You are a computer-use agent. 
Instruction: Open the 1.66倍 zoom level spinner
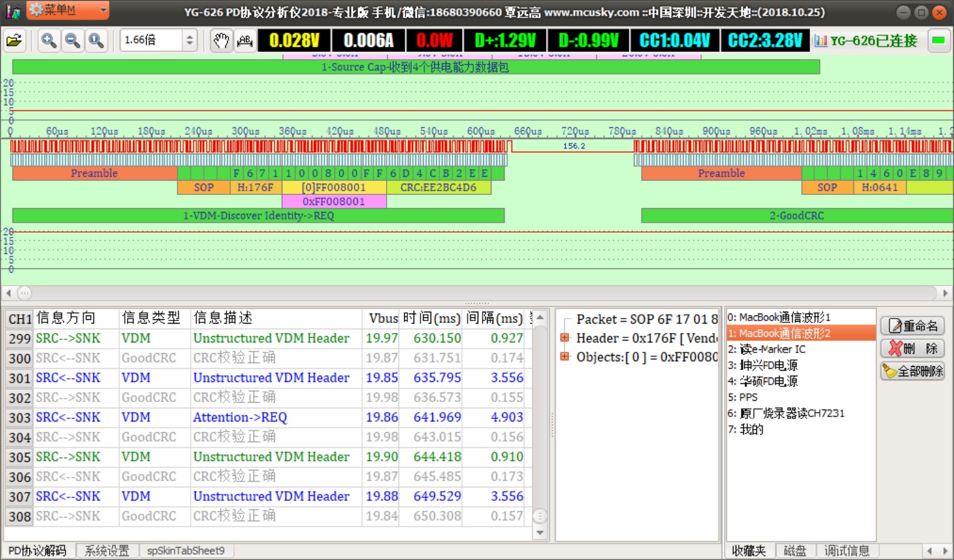coord(190,41)
